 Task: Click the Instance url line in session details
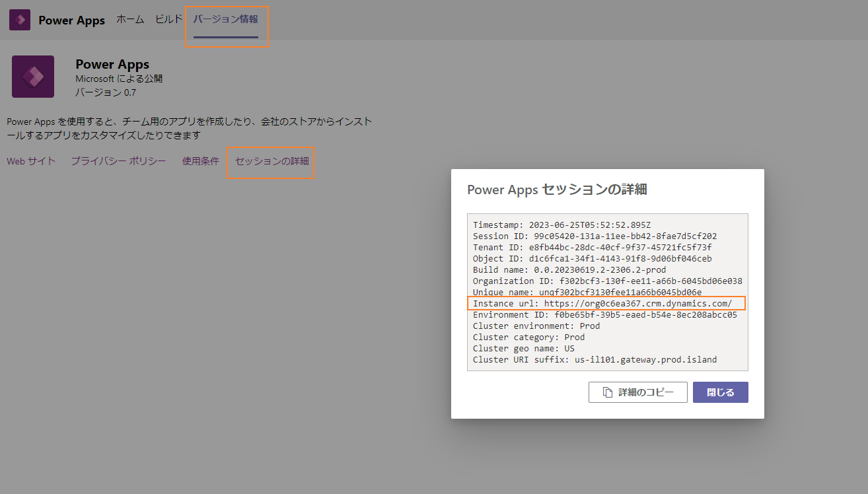[x=602, y=304]
